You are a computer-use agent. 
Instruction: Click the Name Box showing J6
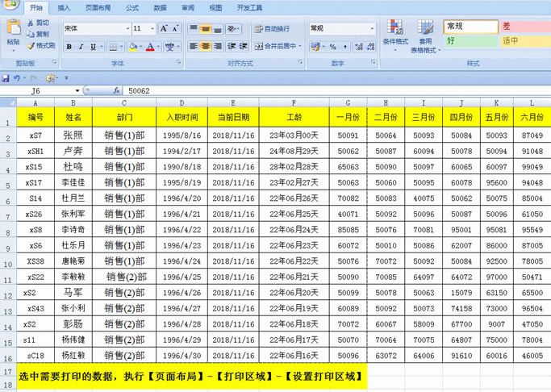[35, 91]
